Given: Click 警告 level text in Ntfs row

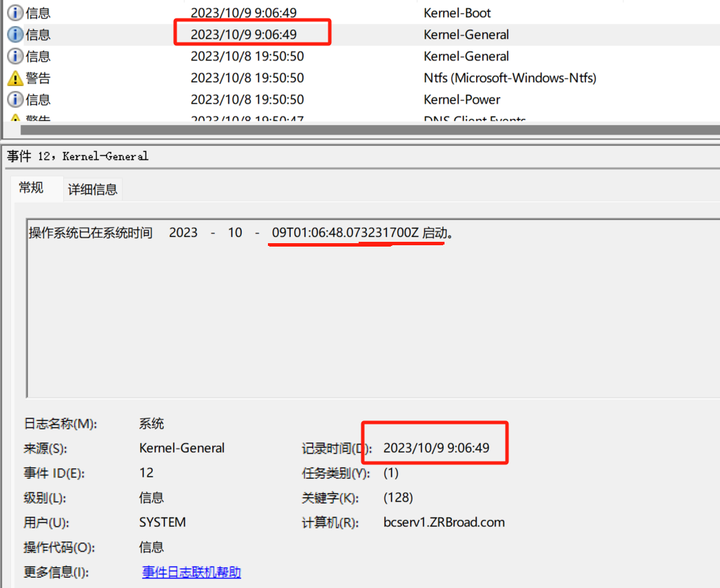Looking at the screenshot, I should tap(38, 78).
